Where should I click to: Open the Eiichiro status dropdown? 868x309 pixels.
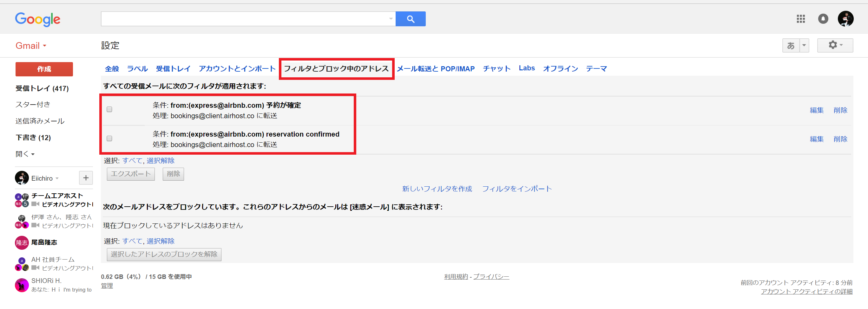point(57,178)
